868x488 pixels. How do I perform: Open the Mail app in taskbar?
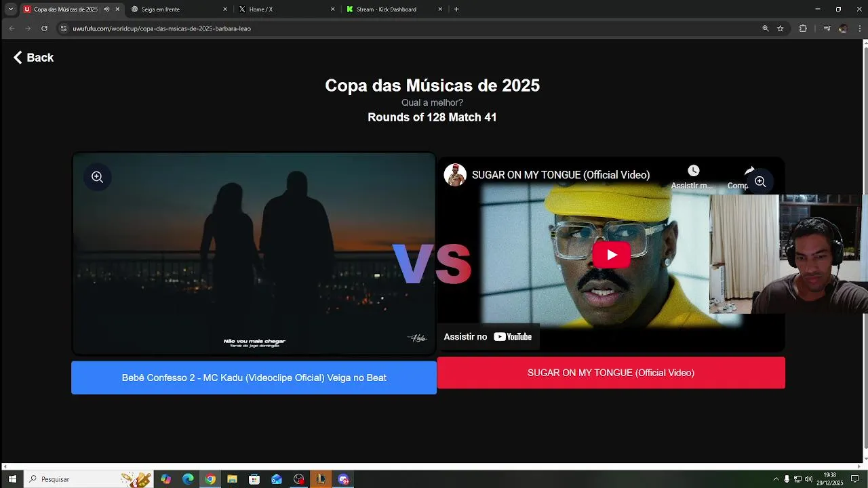[277, 479]
